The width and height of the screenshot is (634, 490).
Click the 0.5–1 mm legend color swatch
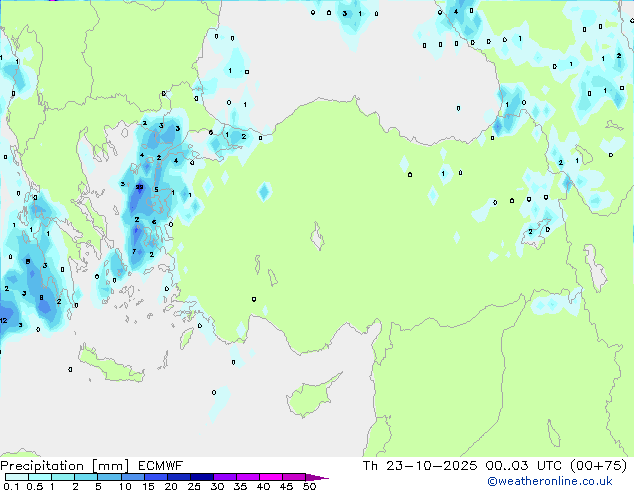(40, 477)
